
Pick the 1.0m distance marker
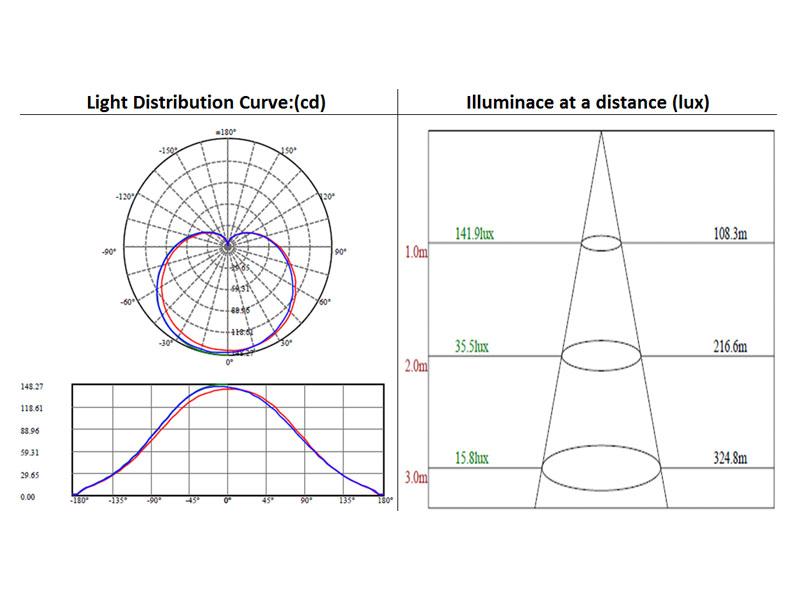click(415, 252)
